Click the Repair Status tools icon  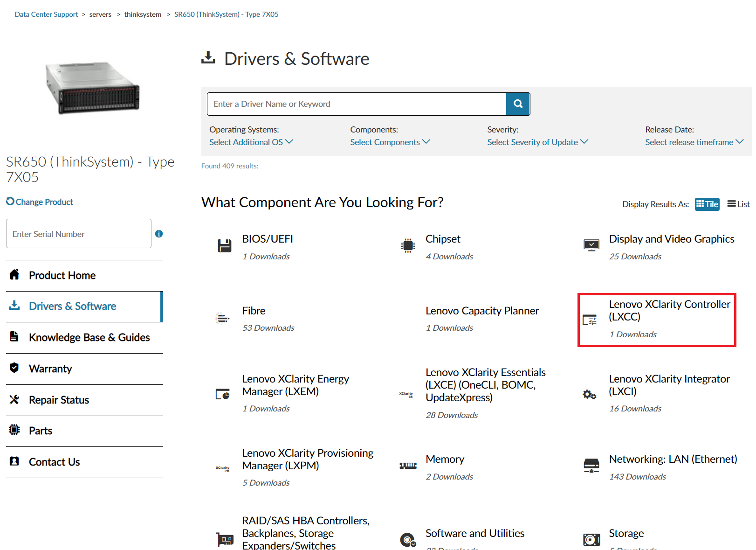[14, 399]
